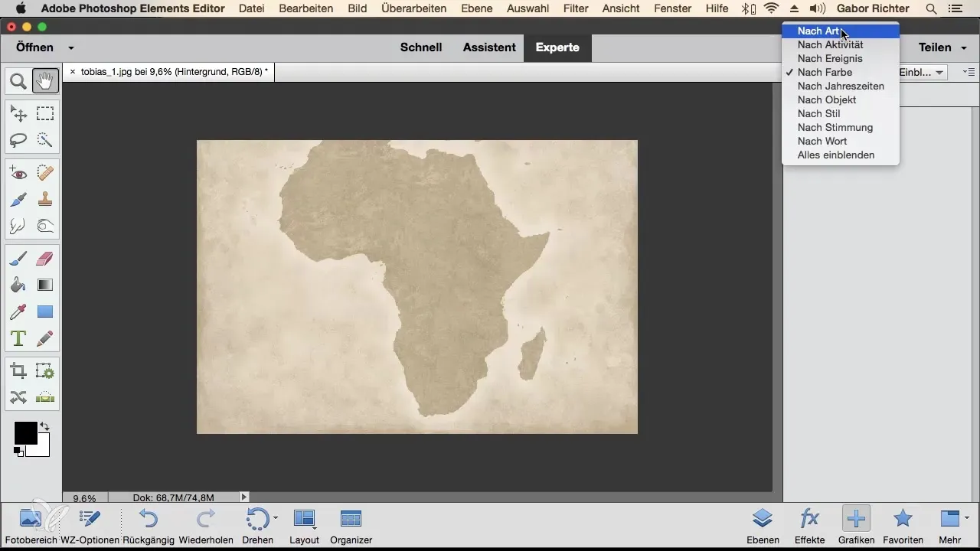
Task: Choose Nach Art in filter menu
Action: [x=840, y=31]
